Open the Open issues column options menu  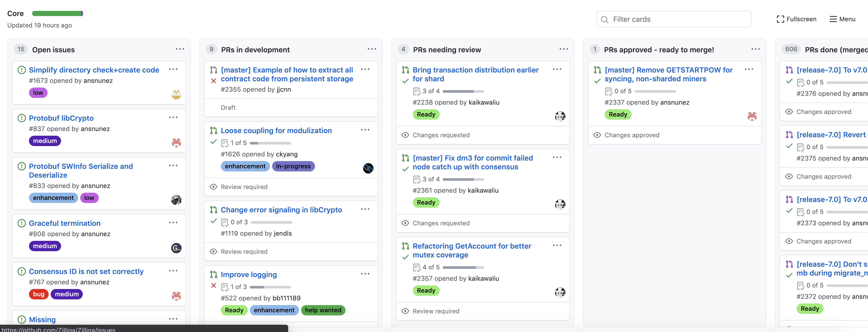180,49
